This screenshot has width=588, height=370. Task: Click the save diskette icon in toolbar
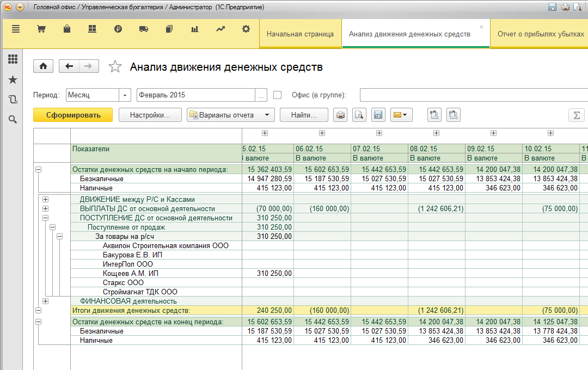(x=378, y=115)
